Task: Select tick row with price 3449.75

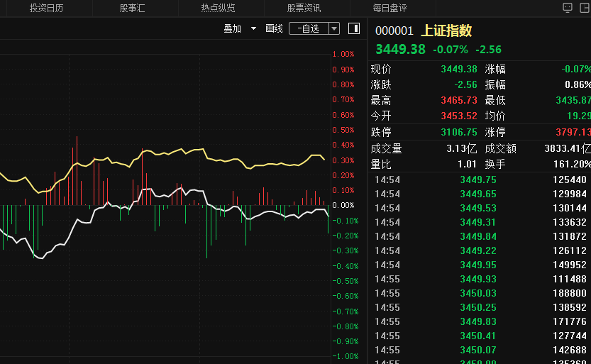Action: 480,180
